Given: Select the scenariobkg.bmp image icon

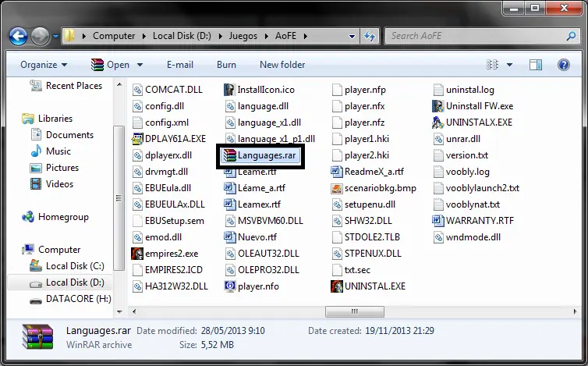Looking at the screenshot, I should coord(337,188).
